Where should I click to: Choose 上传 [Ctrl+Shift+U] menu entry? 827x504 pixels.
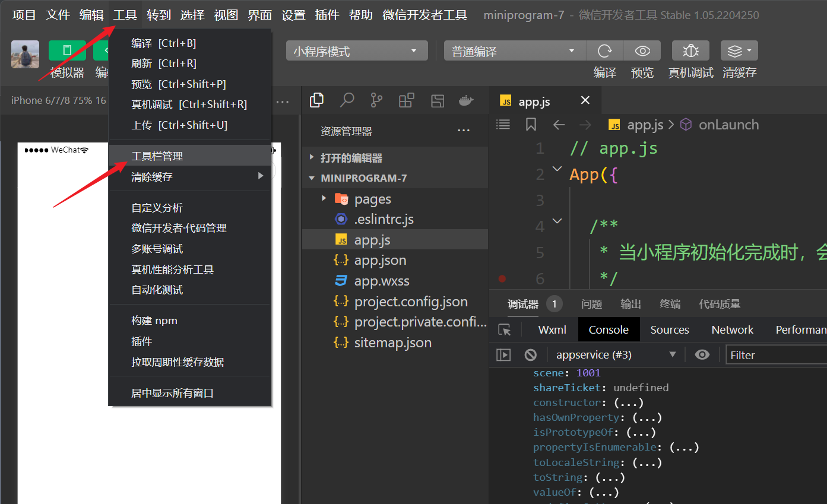[x=190, y=125]
